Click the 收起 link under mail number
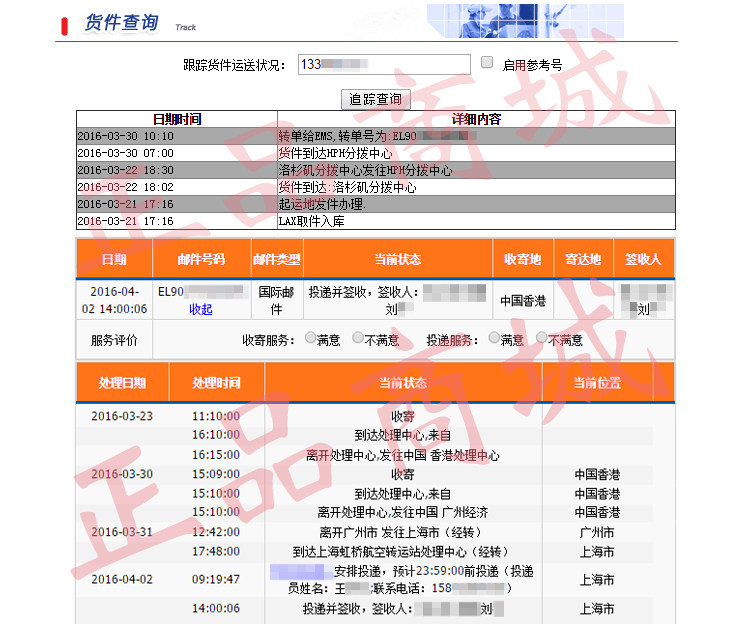 [200, 309]
